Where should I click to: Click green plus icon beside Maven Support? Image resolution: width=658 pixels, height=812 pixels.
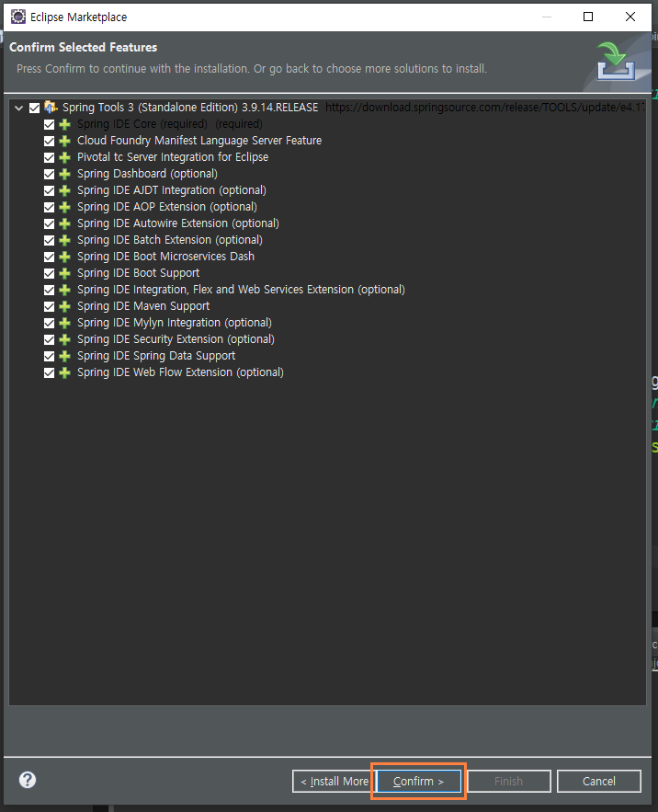(x=64, y=306)
